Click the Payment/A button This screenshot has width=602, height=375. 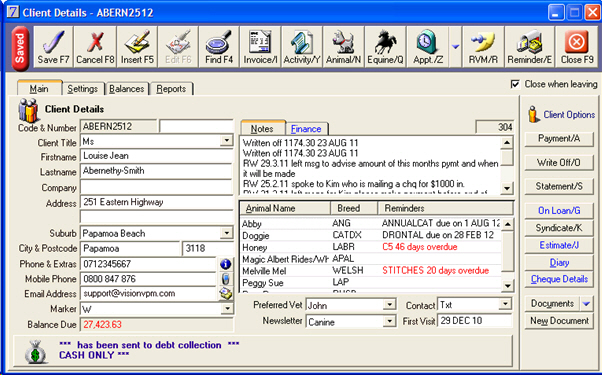[559, 139]
